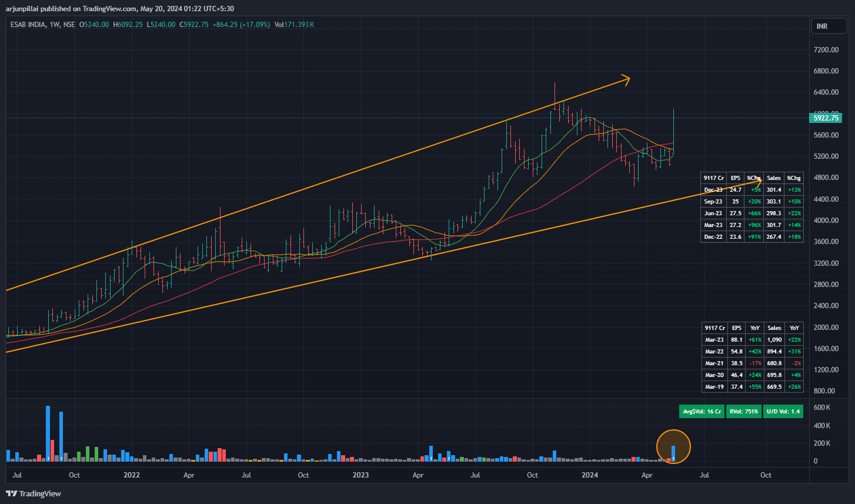The image size is (855, 504).
Task: Click the 1,090 annual sales cell
Action: pyautogui.click(x=774, y=339)
